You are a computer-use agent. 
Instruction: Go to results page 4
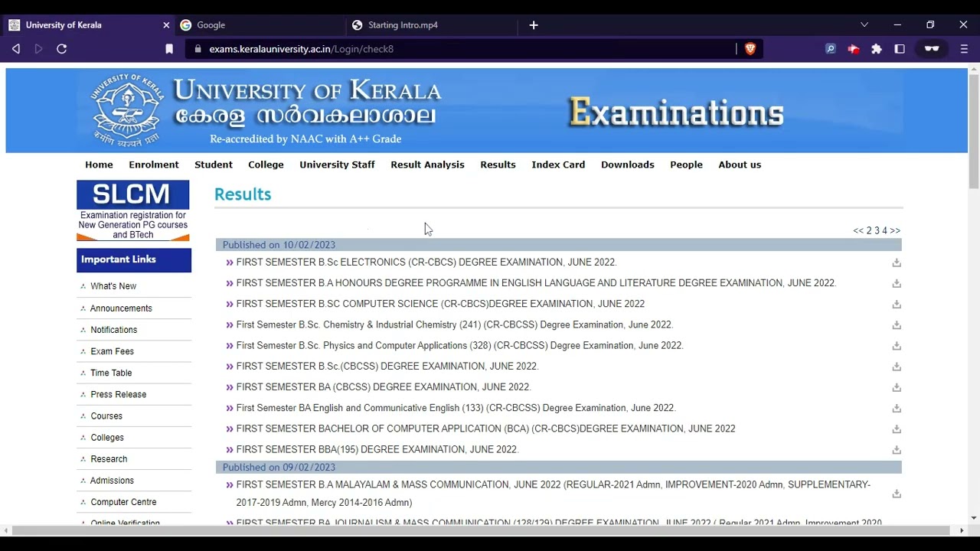coord(884,230)
